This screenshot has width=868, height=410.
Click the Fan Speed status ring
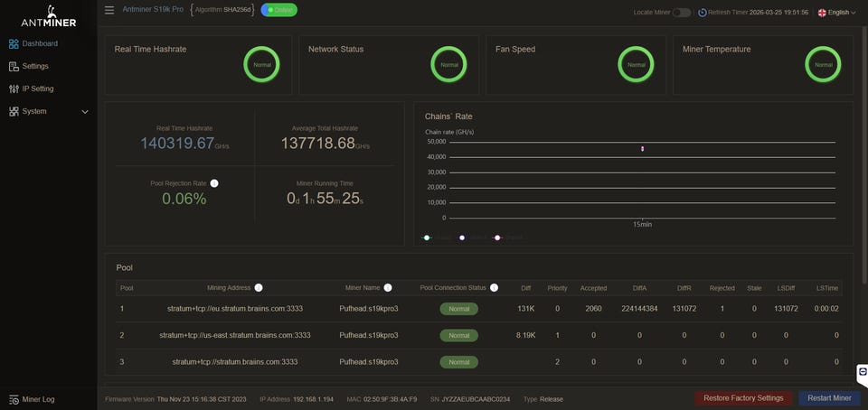click(x=636, y=64)
